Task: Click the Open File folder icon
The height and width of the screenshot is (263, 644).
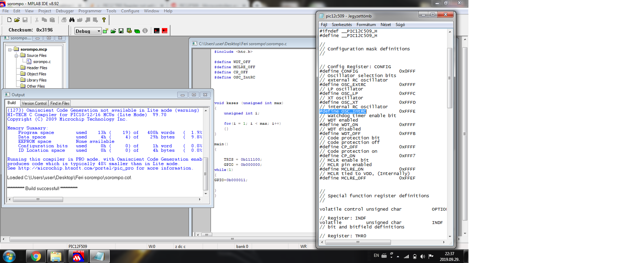Action: [17, 20]
